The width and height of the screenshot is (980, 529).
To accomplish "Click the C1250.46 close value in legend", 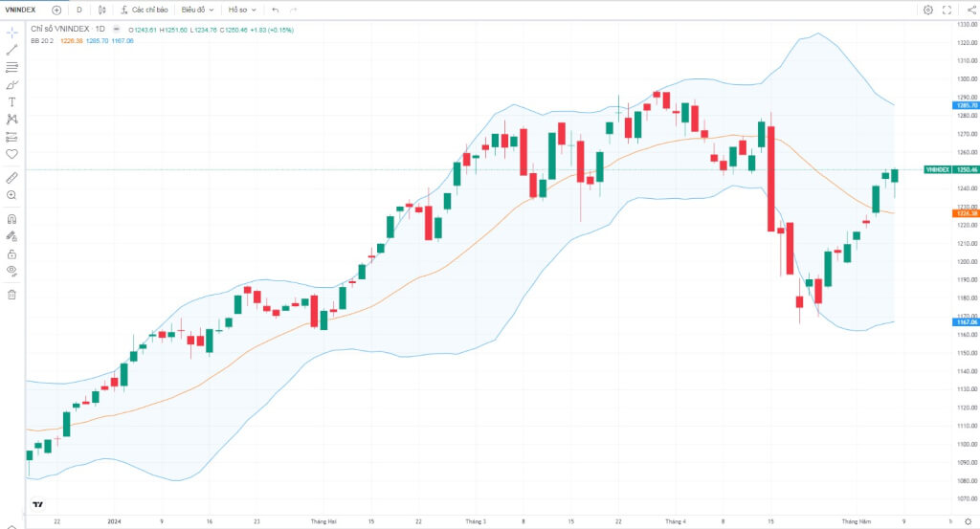I will [234, 30].
